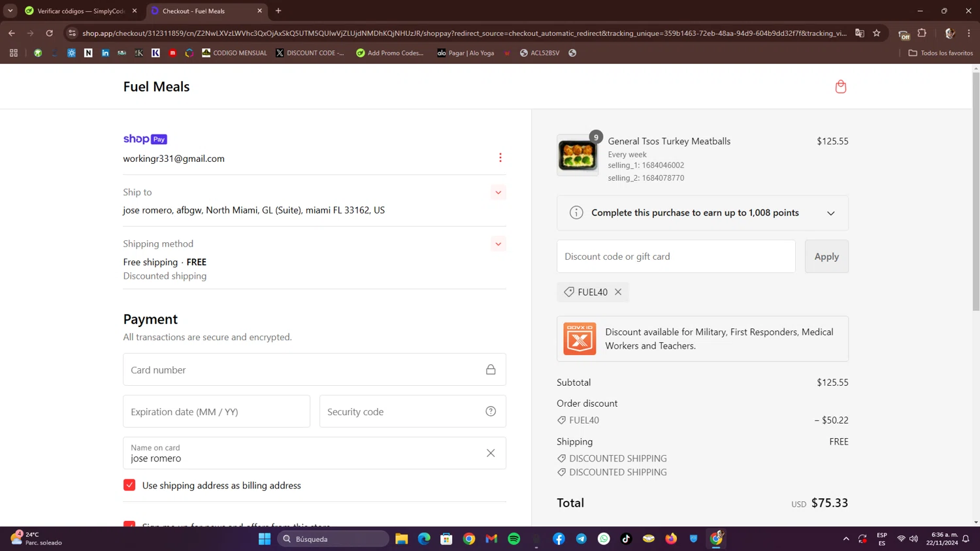
Task: Click the total amount $75.33
Action: (x=830, y=503)
